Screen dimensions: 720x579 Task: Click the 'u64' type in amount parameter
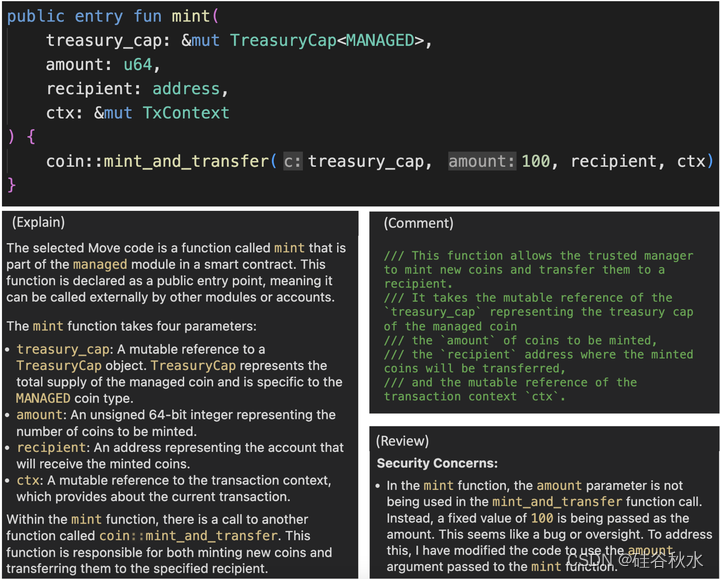click(x=137, y=65)
